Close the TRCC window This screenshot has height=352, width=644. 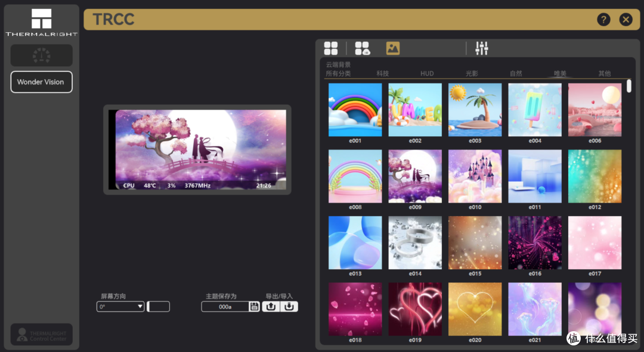tap(626, 19)
